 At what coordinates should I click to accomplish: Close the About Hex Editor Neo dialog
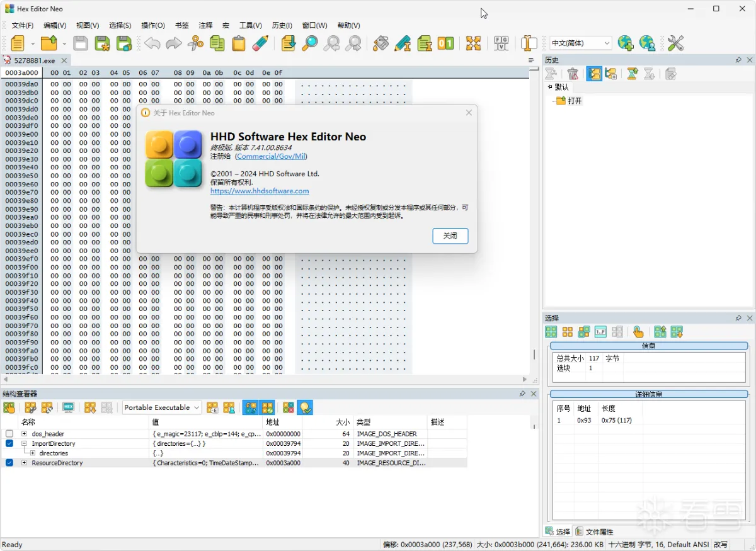(469, 113)
